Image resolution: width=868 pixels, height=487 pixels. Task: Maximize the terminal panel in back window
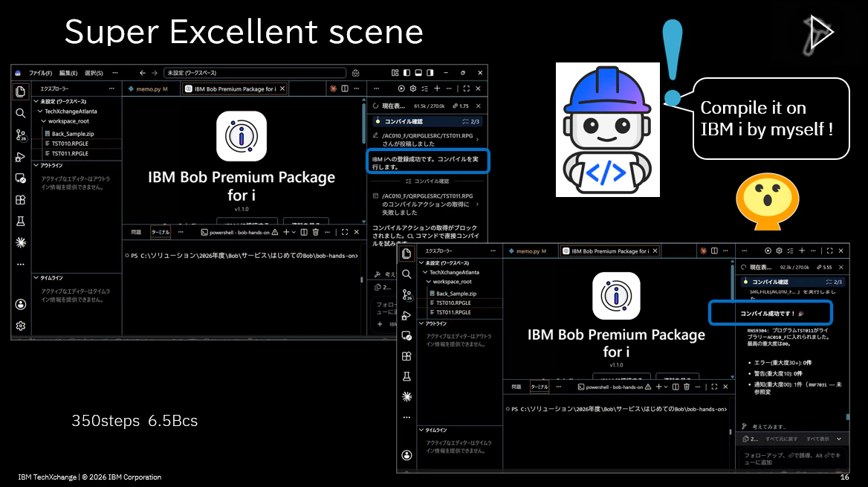[x=345, y=232]
